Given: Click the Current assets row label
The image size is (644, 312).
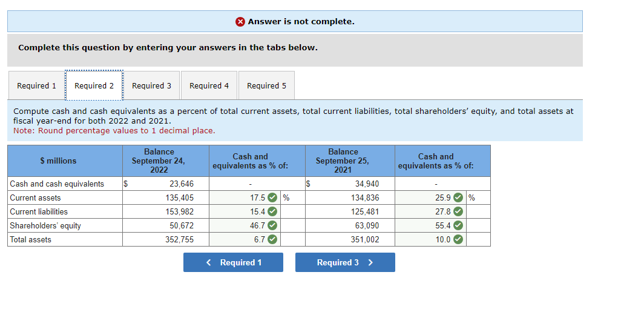Looking at the screenshot, I should (x=35, y=197).
